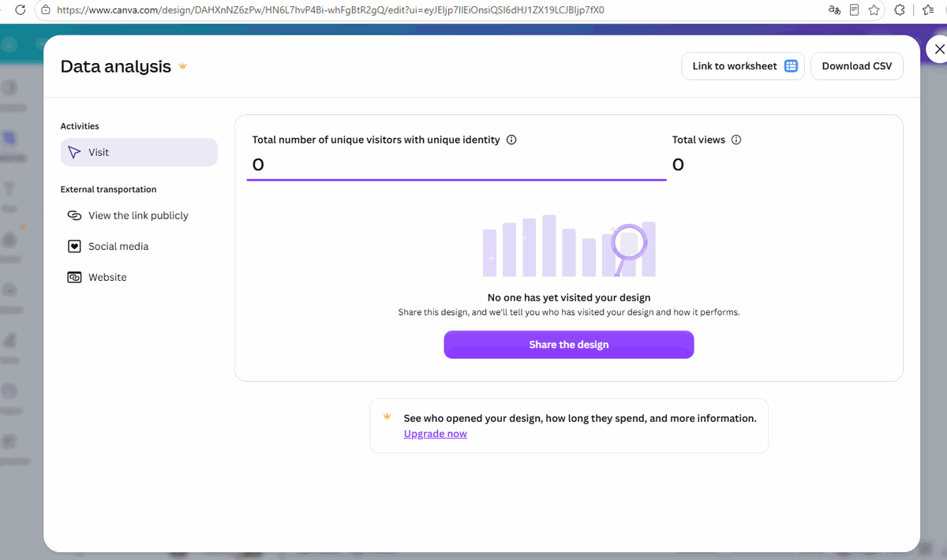Screen dimensions: 947x560
Task: Click the chart magnifier illustration
Action: pyautogui.click(x=569, y=245)
